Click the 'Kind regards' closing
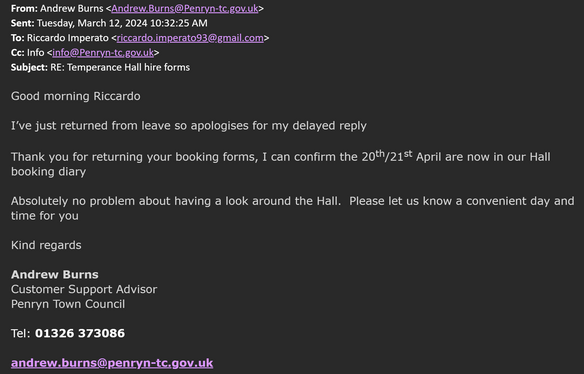Viewport: 584px width, 374px height. click(x=46, y=245)
